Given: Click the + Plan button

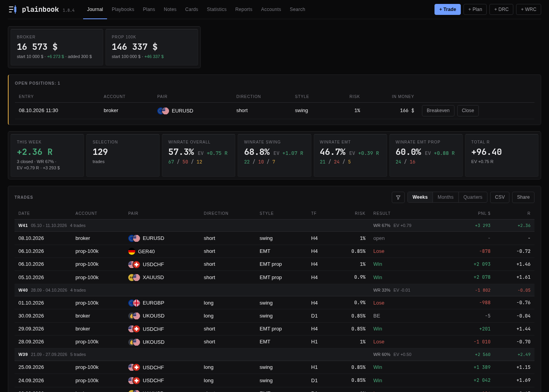Looking at the screenshot, I should pos(475,9).
